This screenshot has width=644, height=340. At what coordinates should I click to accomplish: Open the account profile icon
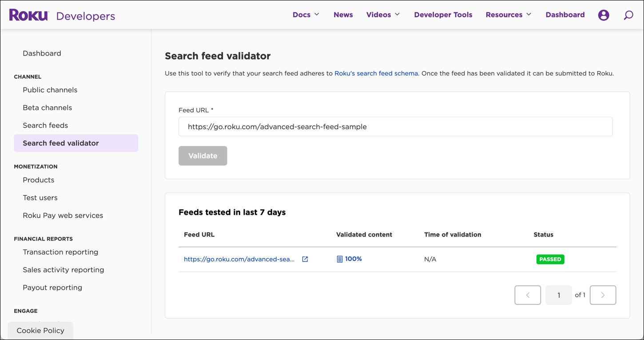pos(604,15)
